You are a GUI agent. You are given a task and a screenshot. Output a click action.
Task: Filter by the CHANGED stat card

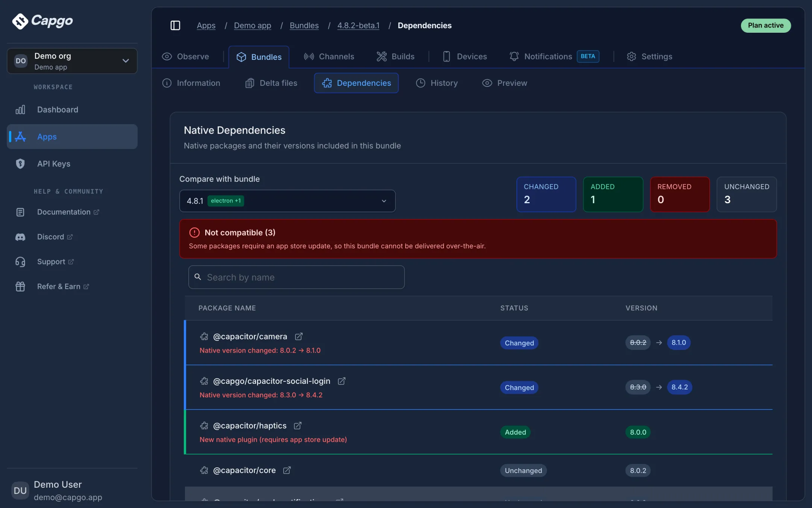(x=546, y=194)
